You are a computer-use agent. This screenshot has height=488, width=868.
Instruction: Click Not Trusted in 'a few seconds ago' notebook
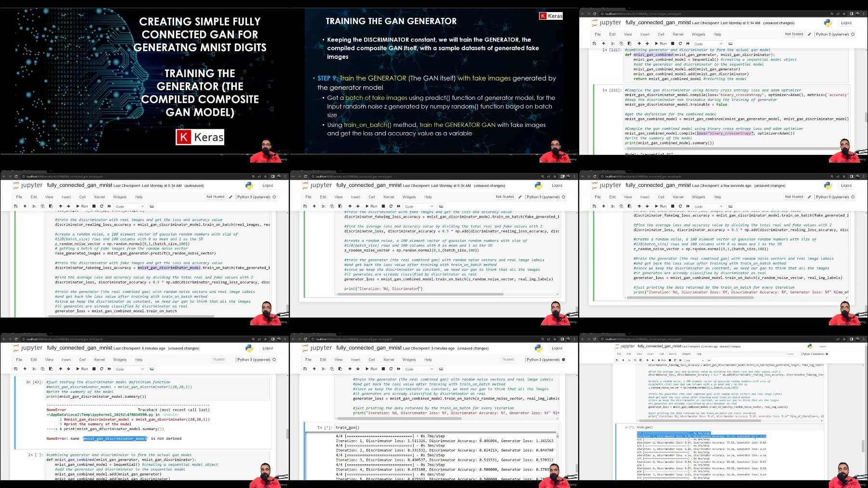pos(794,197)
